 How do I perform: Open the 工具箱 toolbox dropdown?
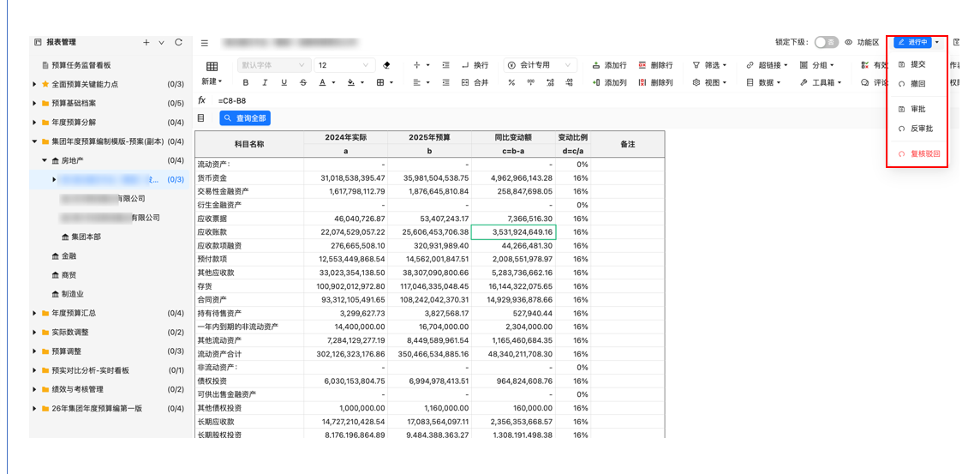[x=821, y=82]
